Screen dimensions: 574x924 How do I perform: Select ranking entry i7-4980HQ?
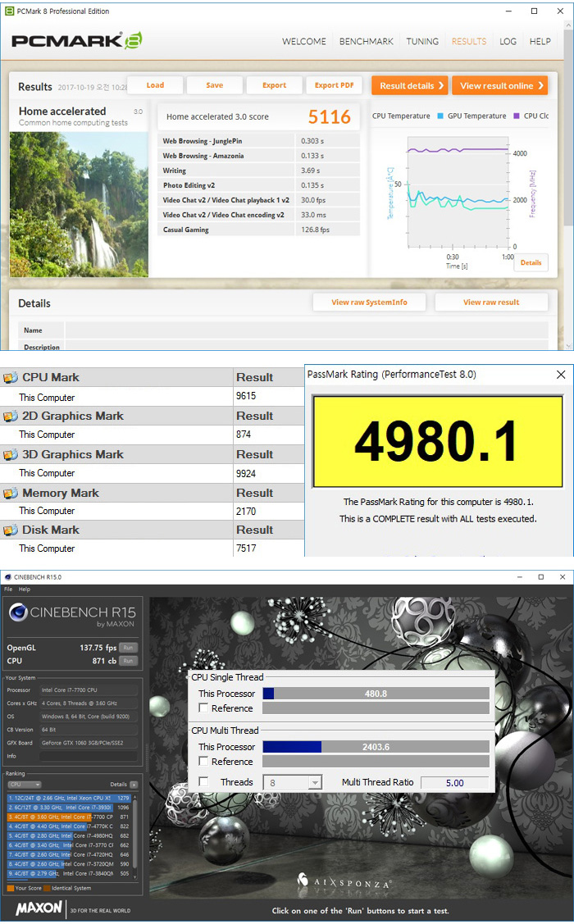(68, 835)
